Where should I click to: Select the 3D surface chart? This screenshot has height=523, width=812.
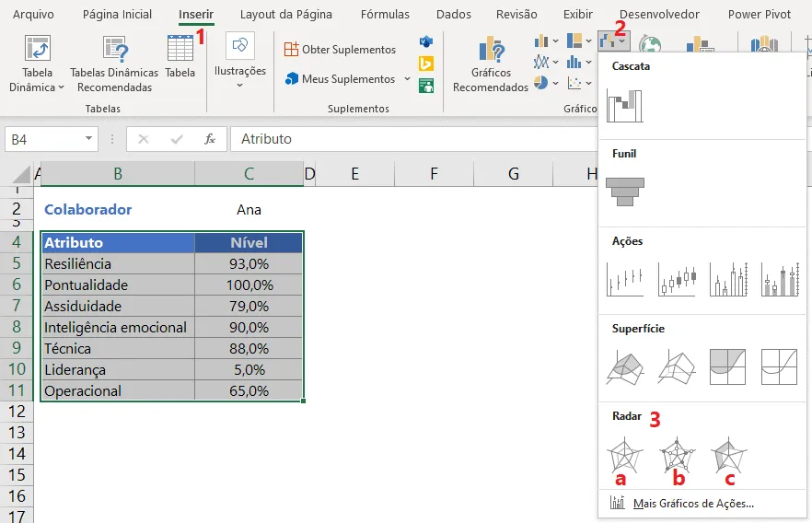625,367
